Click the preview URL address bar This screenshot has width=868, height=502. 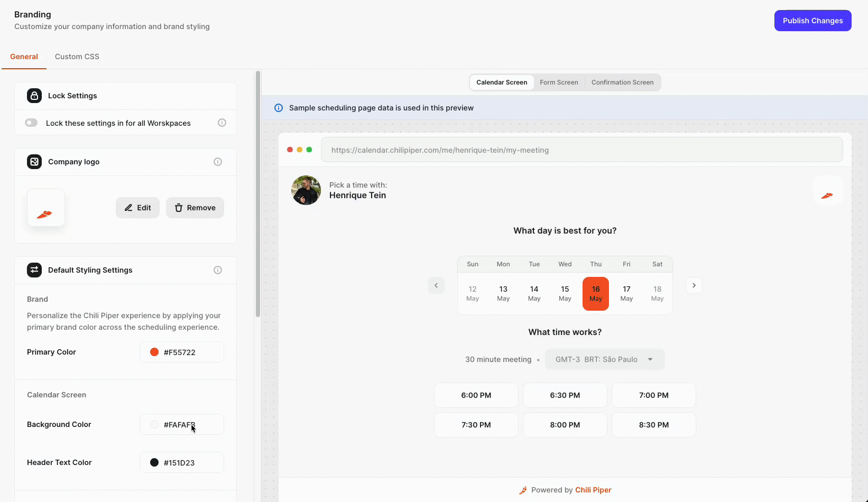pyautogui.click(x=582, y=150)
